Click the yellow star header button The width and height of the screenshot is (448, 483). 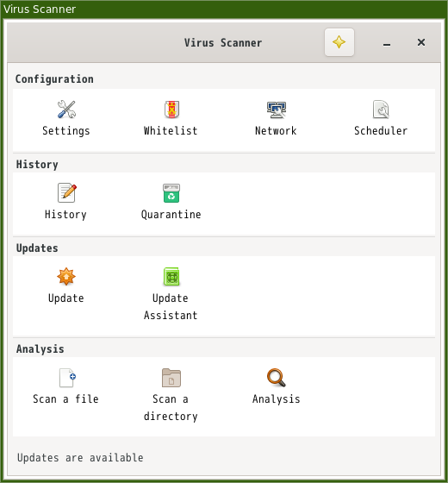point(339,42)
